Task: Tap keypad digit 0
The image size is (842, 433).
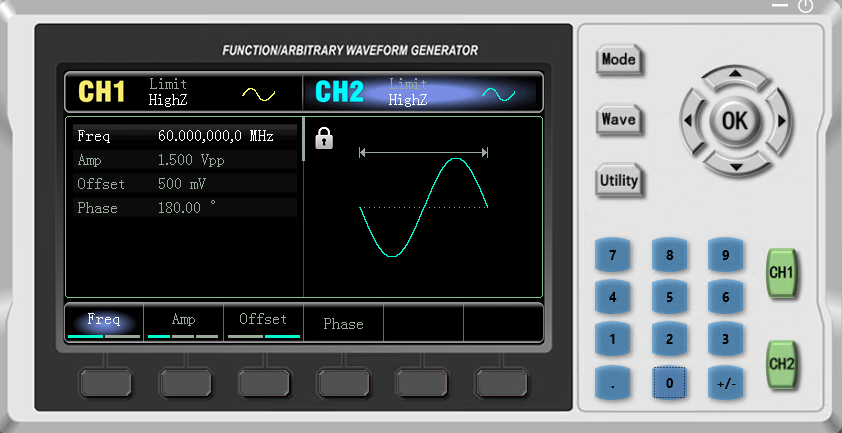Action: tap(669, 383)
